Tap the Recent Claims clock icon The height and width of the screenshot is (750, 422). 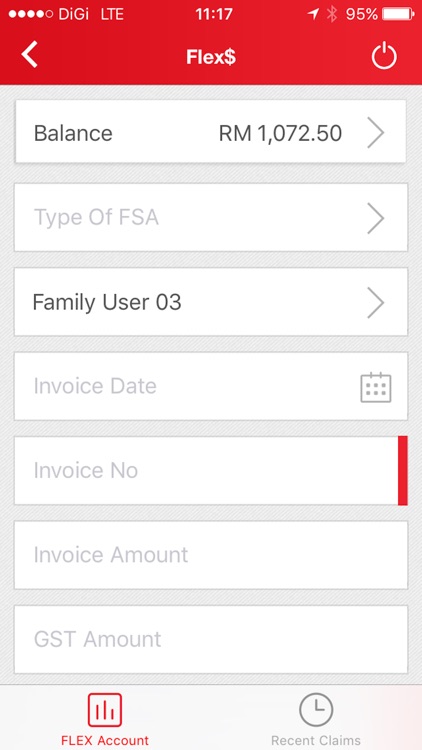[x=316, y=710]
